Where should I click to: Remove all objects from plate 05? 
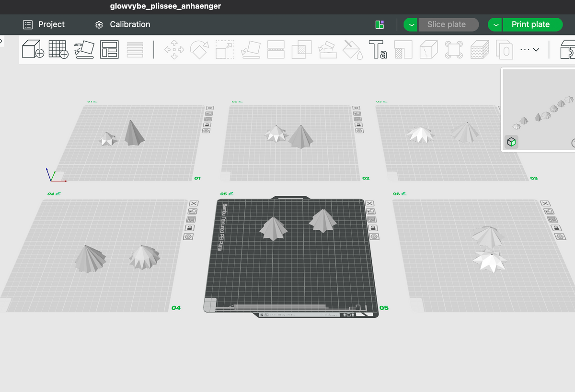pos(370,203)
